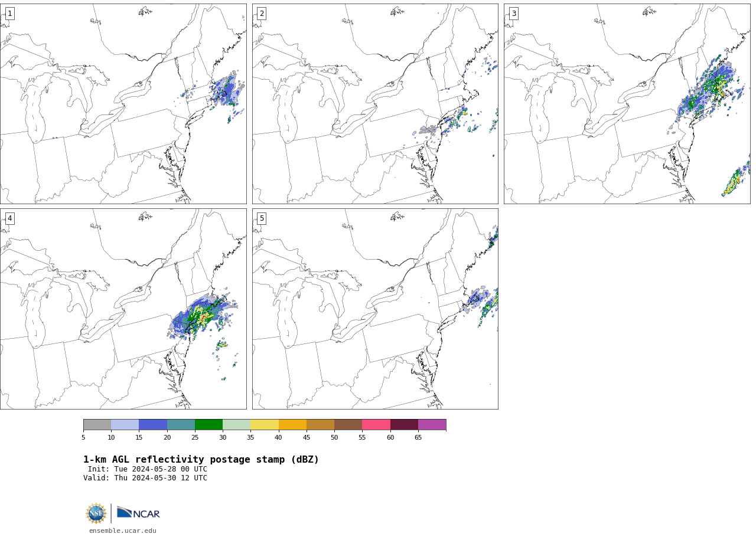Screen dimensions: 756x537
Task: Click the purple 65+ dBZ swatch
Action: pos(432,425)
